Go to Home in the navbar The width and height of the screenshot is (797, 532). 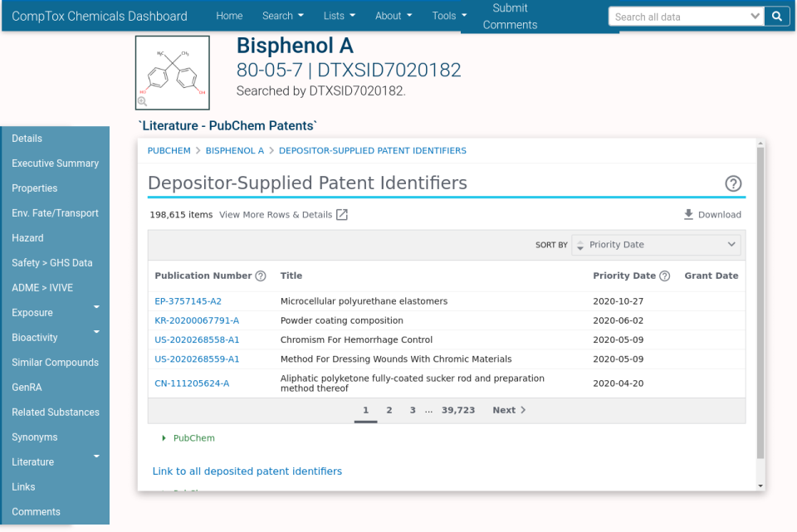[229, 16]
